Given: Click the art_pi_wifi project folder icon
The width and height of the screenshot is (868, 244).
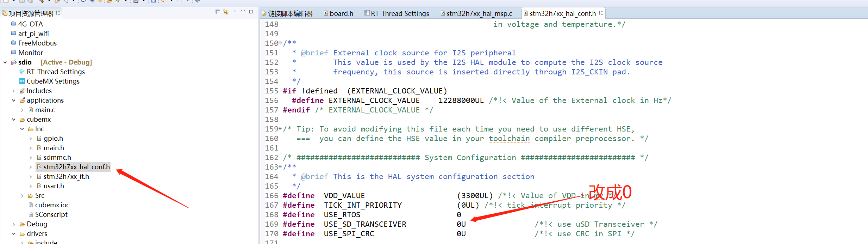Looking at the screenshot, I should coord(13,33).
